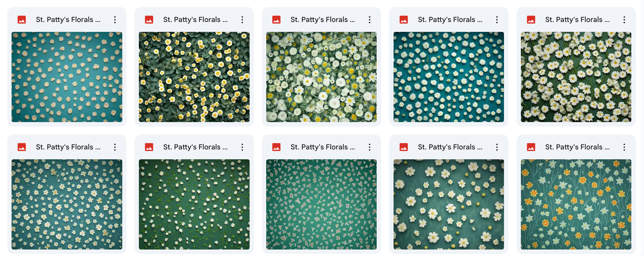644x256 pixels.
Task: Select file title above large white flowers thumbnail
Action: click(450, 147)
